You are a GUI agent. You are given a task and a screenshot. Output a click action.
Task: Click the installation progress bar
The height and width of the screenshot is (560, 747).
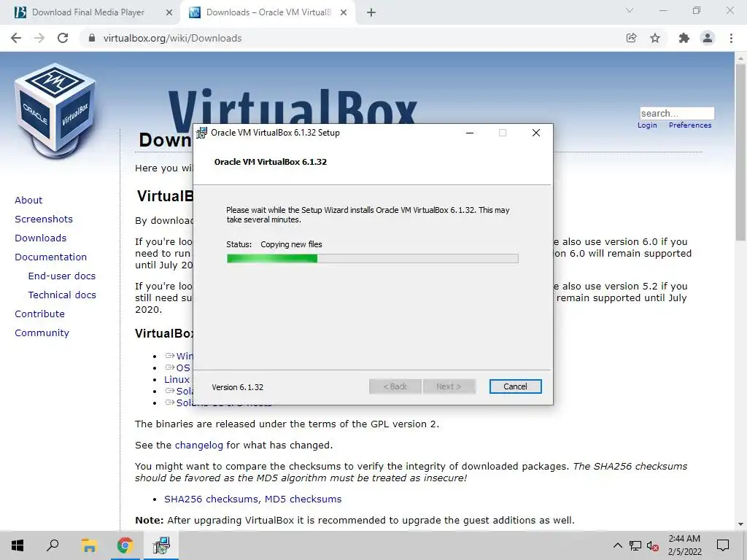tap(372, 259)
